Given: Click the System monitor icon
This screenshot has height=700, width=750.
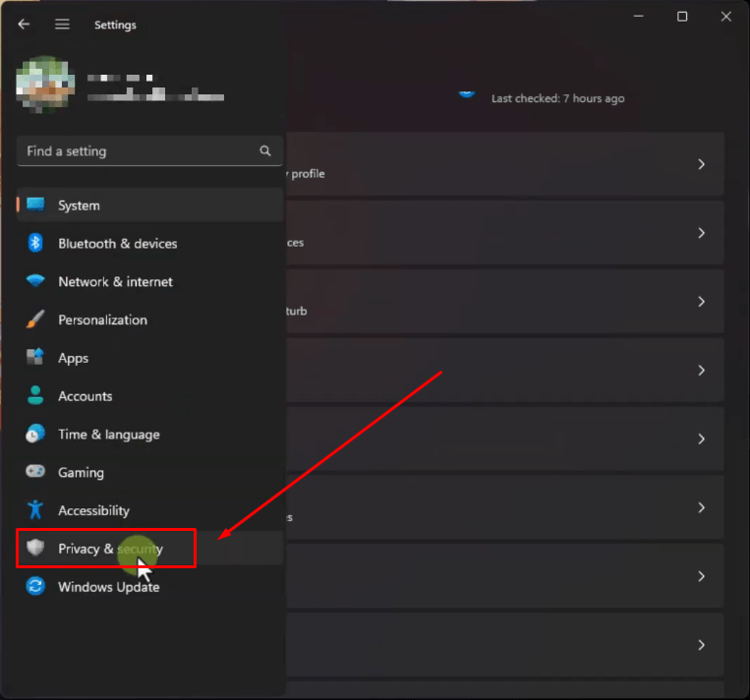Looking at the screenshot, I should tap(35, 204).
